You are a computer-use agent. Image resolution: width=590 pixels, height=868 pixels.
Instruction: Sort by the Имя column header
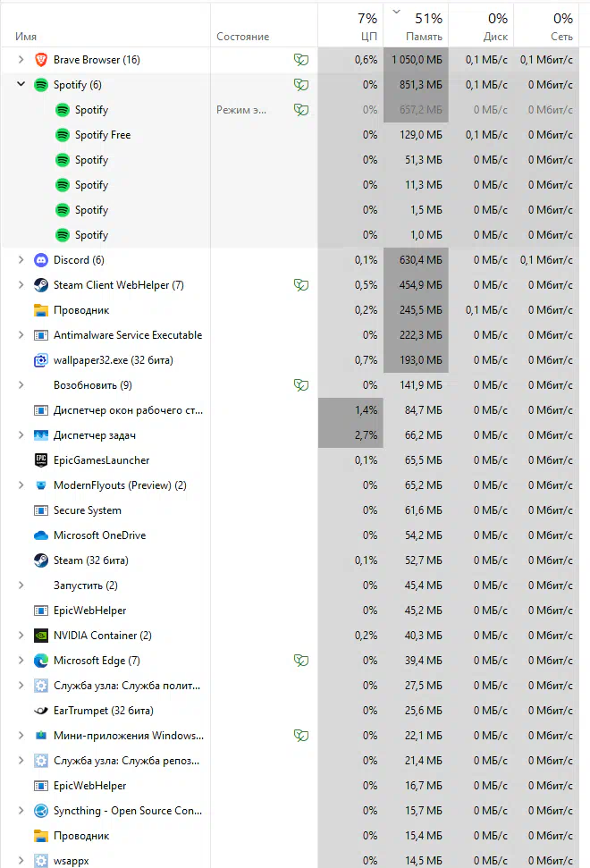(x=105, y=25)
